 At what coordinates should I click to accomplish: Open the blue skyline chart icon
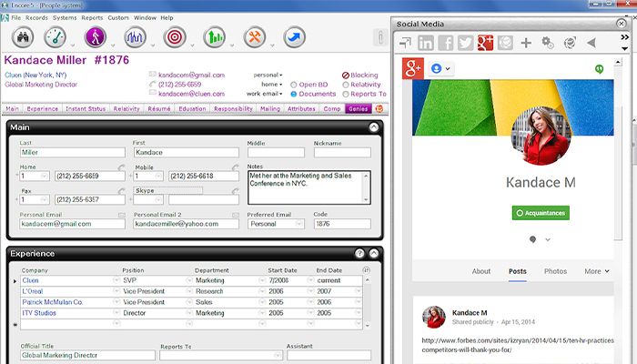[x=135, y=37]
